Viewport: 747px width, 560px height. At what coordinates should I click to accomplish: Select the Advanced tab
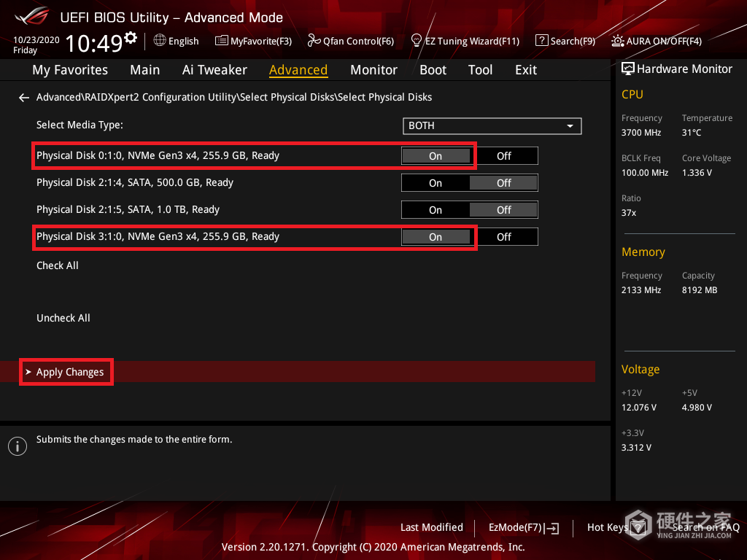coord(298,70)
